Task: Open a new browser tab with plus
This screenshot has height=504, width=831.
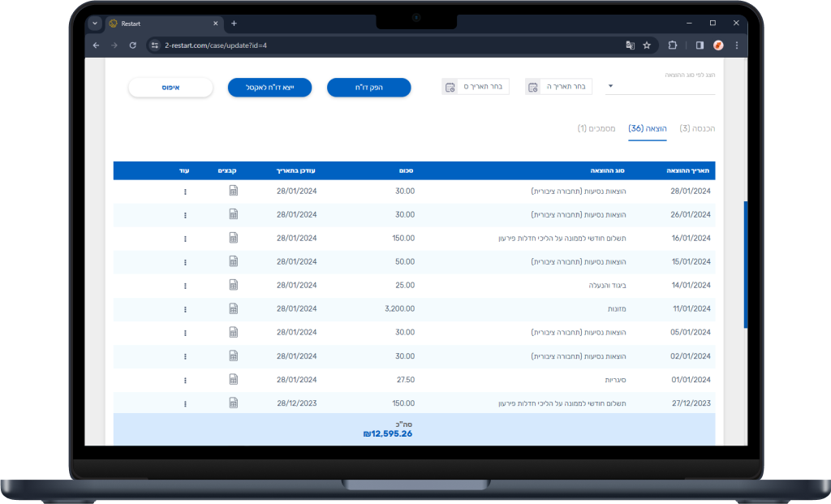Action: [234, 24]
